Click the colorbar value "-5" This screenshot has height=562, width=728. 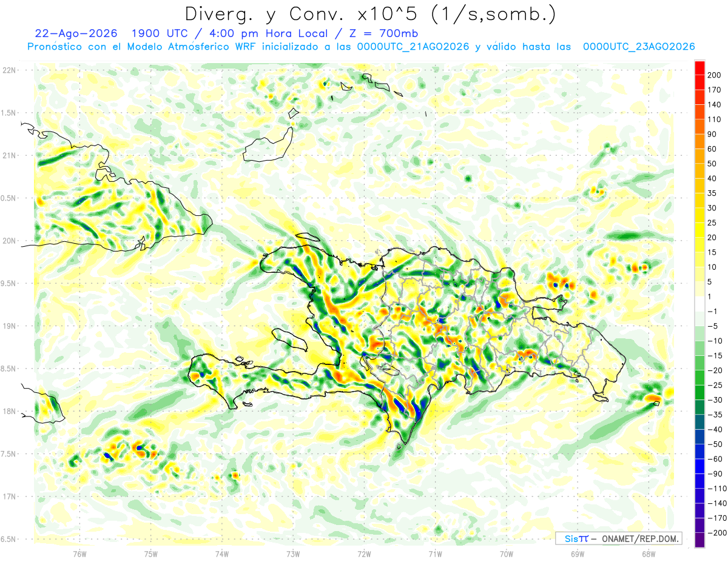(712, 326)
